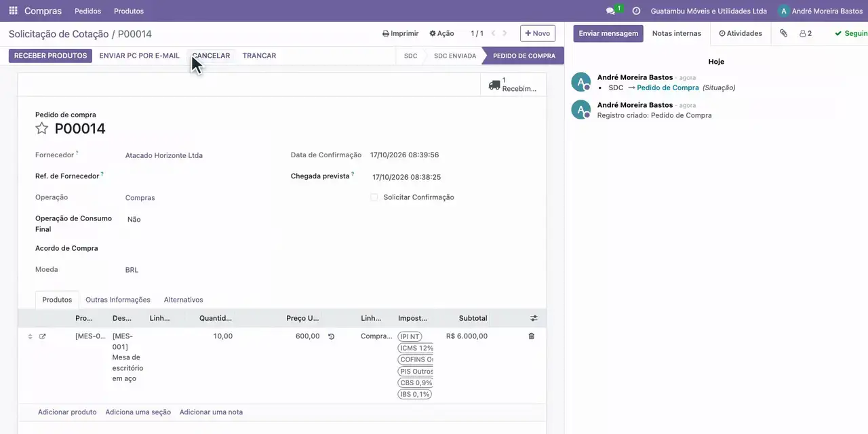Open the Imprimir print menu
This screenshot has height=434, width=868.
400,33
